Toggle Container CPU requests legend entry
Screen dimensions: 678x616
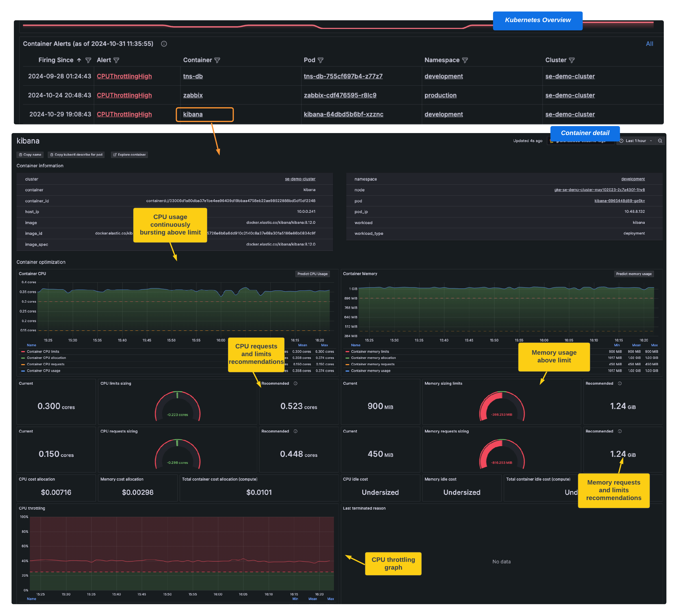point(46,364)
